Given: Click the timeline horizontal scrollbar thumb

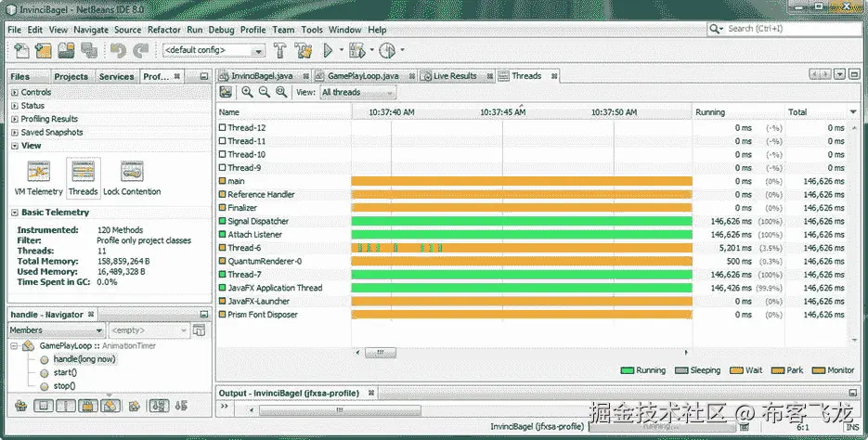Looking at the screenshot, I should click(x=381, y=353).
